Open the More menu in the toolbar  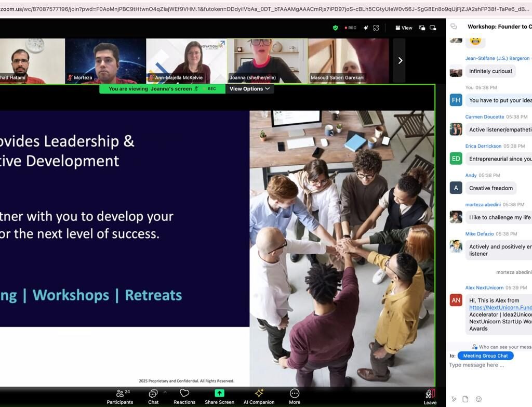click(295, 393)
